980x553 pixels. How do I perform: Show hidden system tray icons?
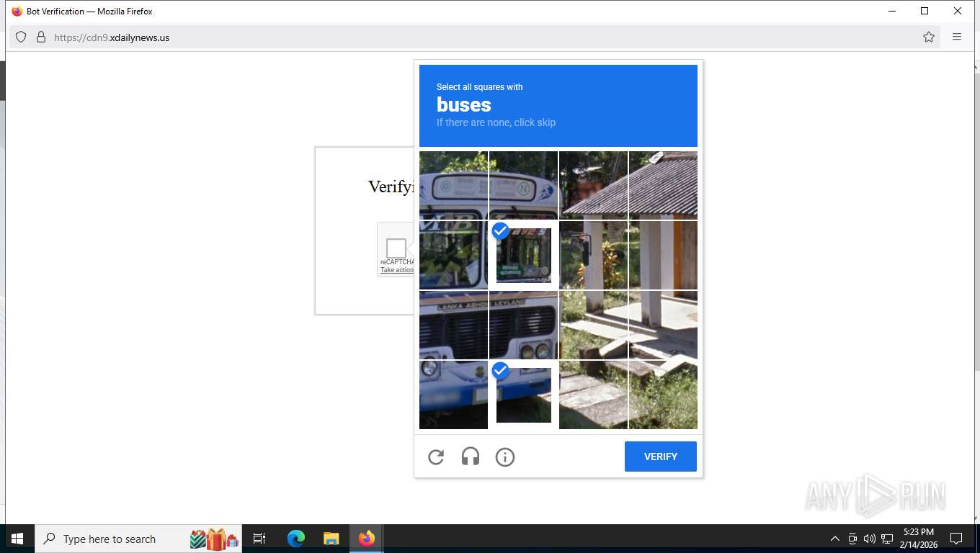click(x=835, y=539)
